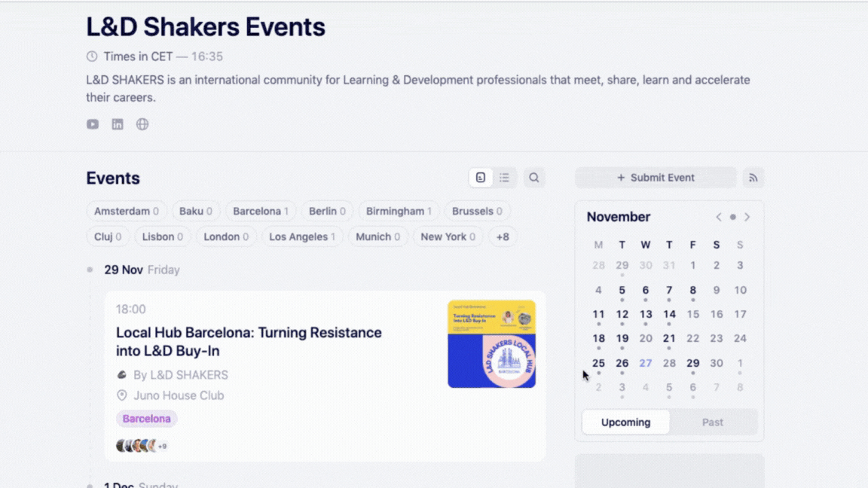Click the Juno House Club location

coord(179,395)
